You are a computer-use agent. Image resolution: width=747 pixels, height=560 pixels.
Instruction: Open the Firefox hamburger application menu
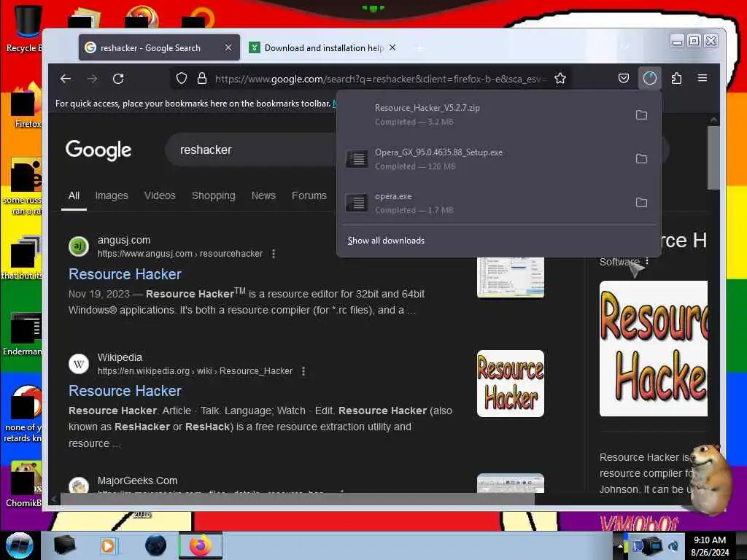click(703, 78)
